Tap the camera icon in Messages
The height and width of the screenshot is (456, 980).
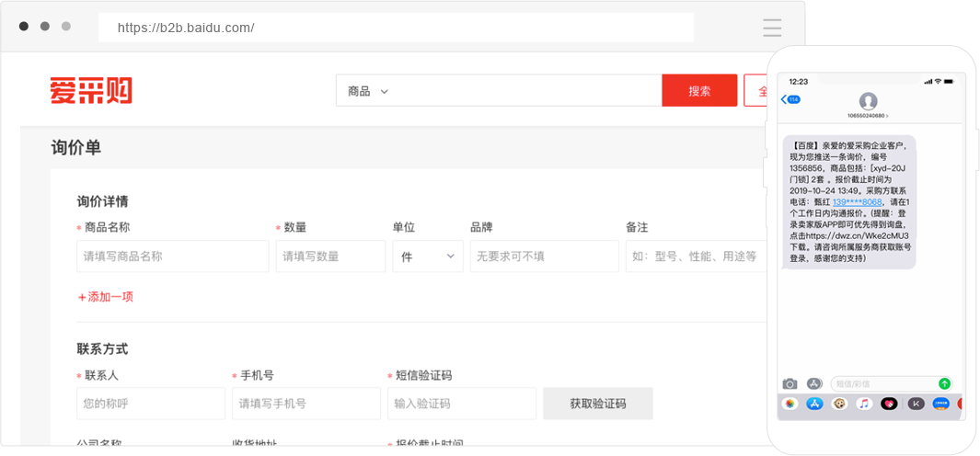(x=790, y=383)
